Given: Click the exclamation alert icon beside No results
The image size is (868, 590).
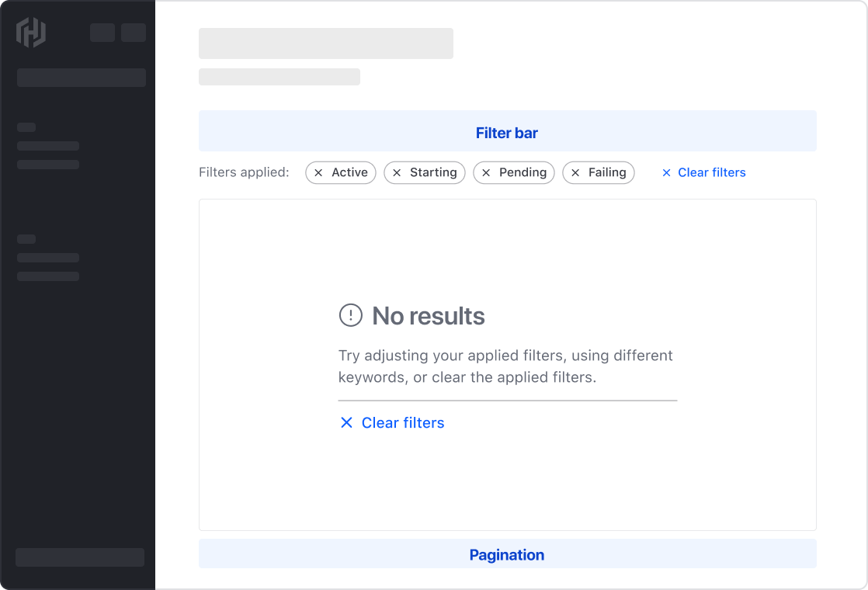Looking at the screenshot, I should coord(351,315).
